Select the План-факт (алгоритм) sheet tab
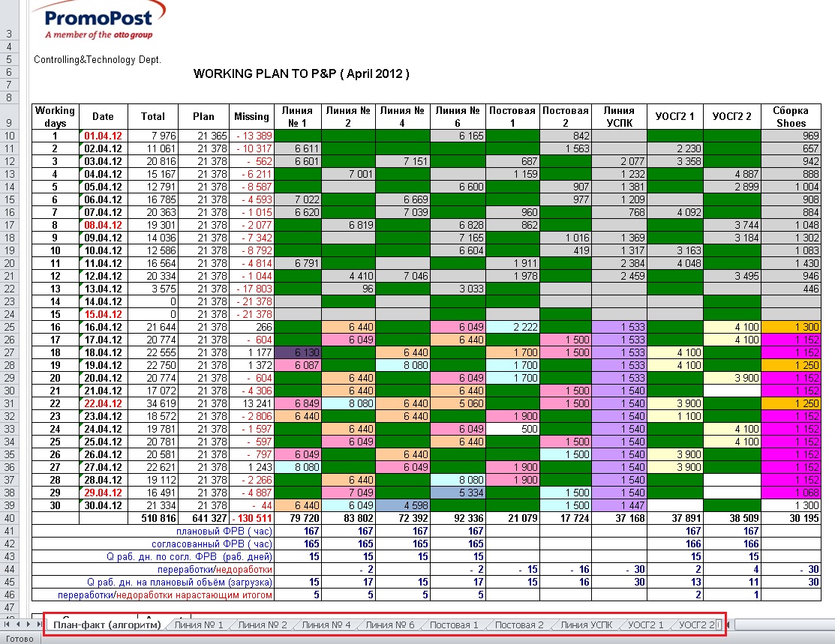Viewport: 835px width, 644px height. coord(107,625)
